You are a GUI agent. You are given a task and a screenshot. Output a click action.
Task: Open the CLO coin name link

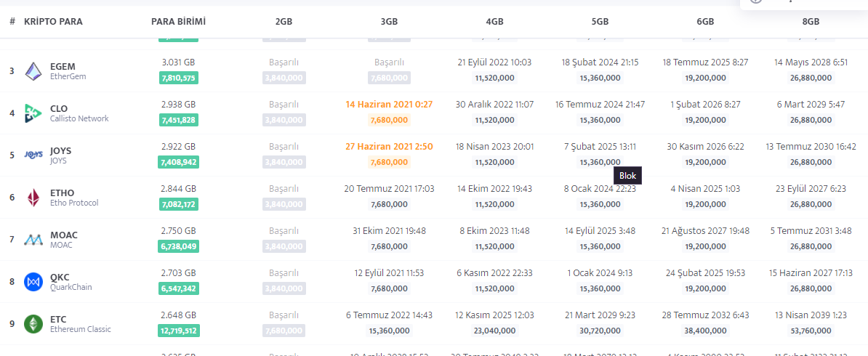(59, 109)
